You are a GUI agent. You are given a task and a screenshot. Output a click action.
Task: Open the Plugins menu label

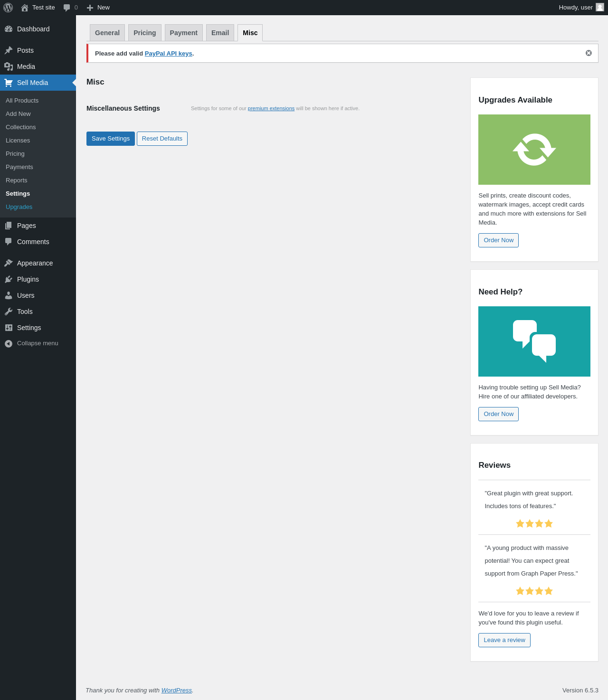tap(28, 279)
